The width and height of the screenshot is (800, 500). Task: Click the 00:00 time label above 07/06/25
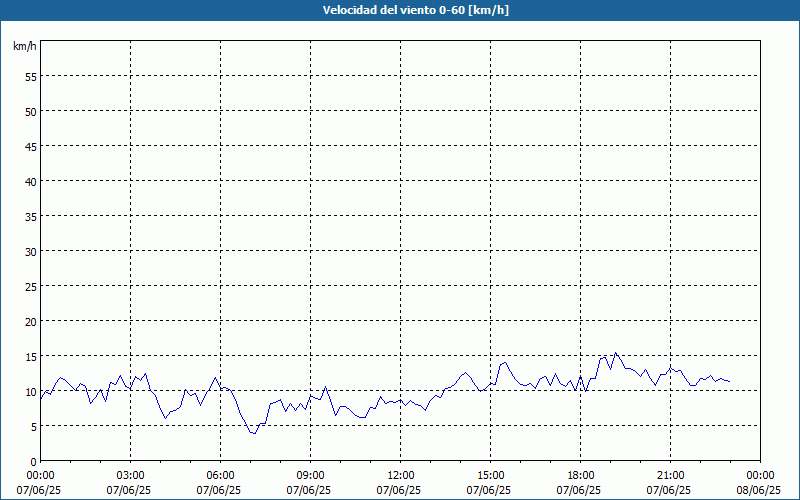click(x=40, y=476)
